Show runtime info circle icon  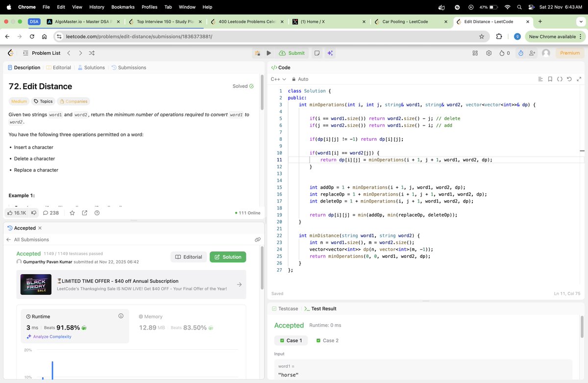(121, 316)
